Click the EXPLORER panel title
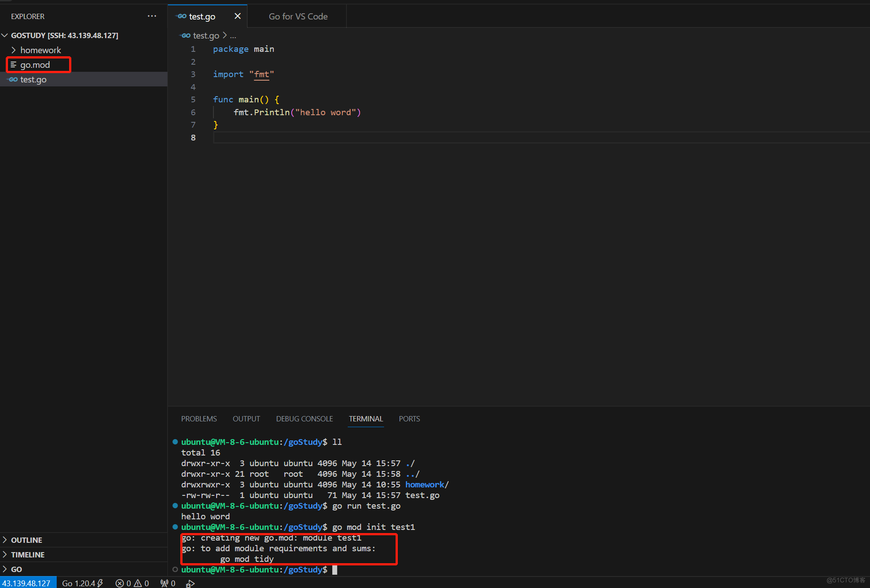Image resolution: width=870 pixels, height=588 pixels. [x=28, y=16]
